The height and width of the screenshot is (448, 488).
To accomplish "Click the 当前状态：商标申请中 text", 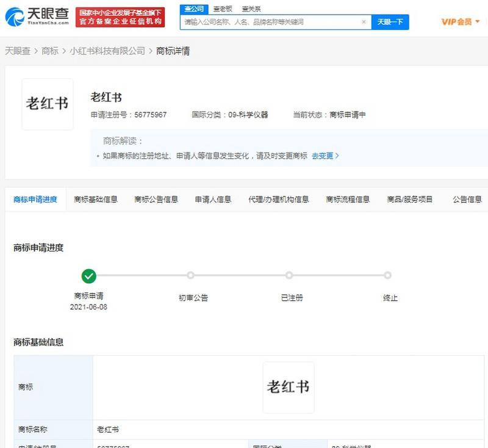I will (x=329, y=115).
